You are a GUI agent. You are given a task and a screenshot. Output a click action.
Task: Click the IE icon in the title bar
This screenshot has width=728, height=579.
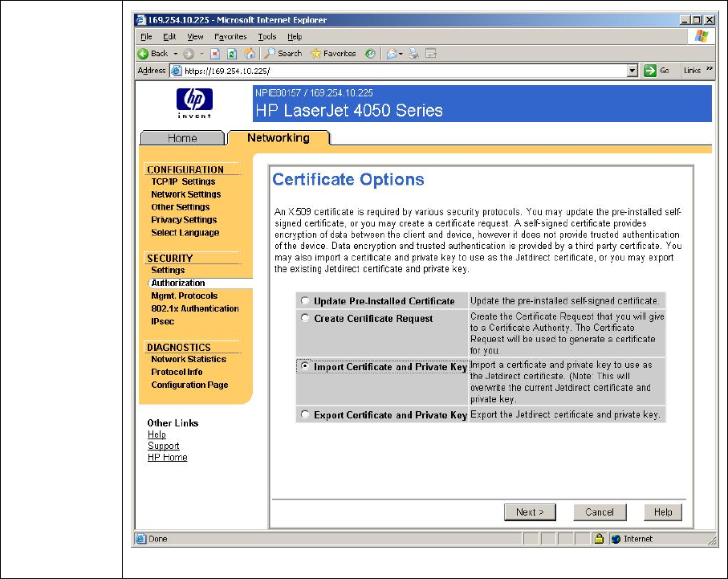[140, 20]
